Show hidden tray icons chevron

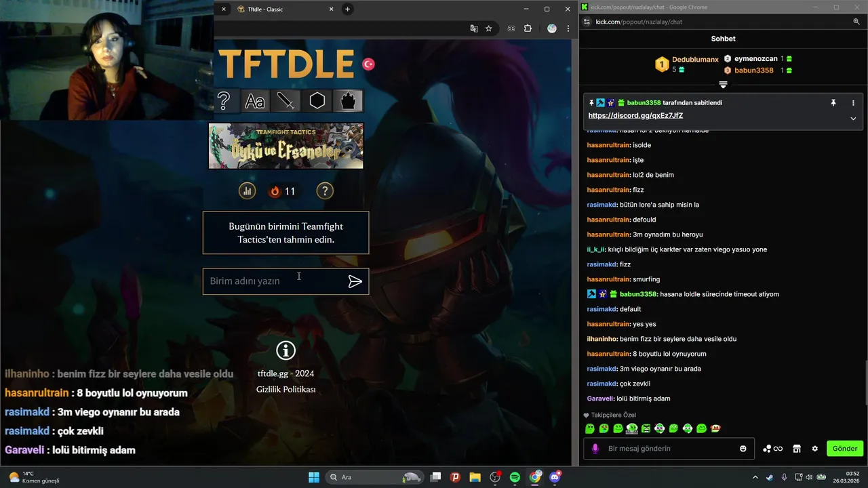755,477
